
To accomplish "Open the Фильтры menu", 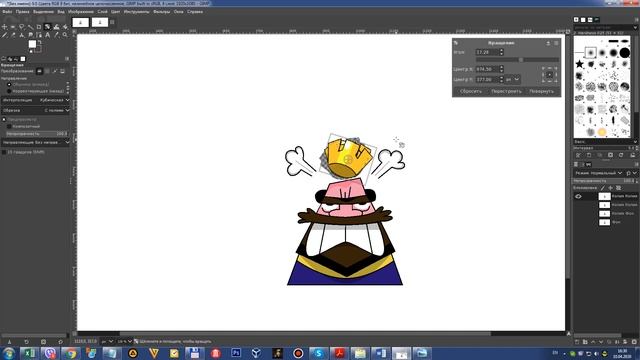I will pos(162,12).
